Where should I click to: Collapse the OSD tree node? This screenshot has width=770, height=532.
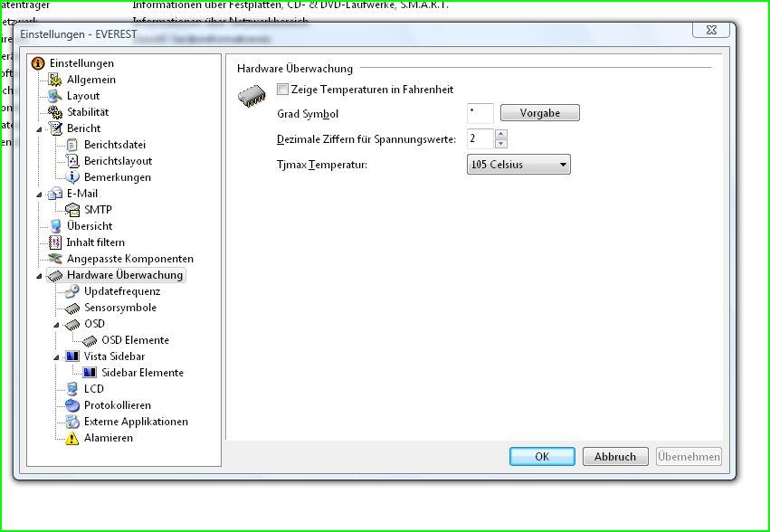(56, 325)
